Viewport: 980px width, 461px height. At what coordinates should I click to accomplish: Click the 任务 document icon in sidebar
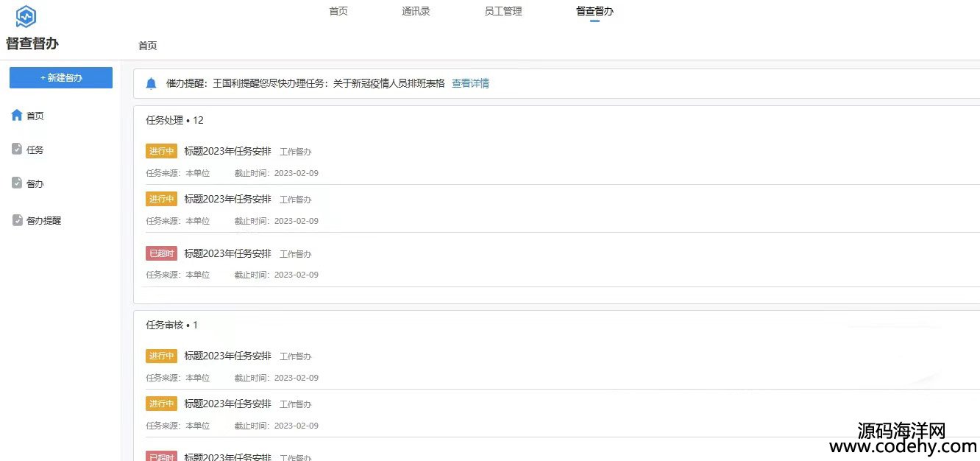coord(17,149)
